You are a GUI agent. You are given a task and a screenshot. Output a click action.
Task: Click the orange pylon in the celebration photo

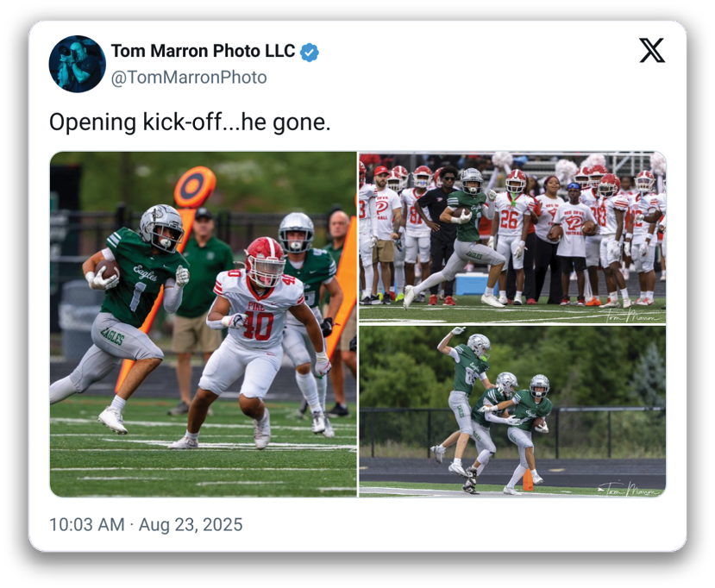coord(528,479)
